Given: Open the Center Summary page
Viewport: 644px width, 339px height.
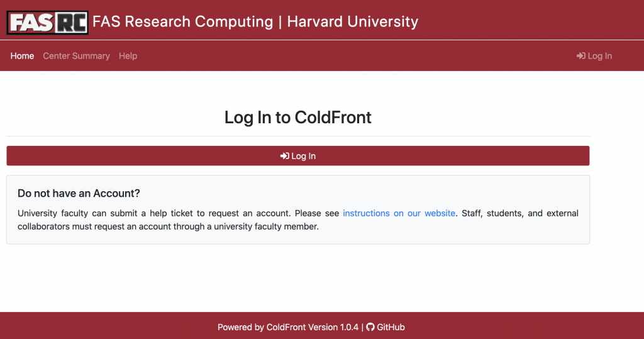Looking at the screenshot, I should click(x=76, y=56).
